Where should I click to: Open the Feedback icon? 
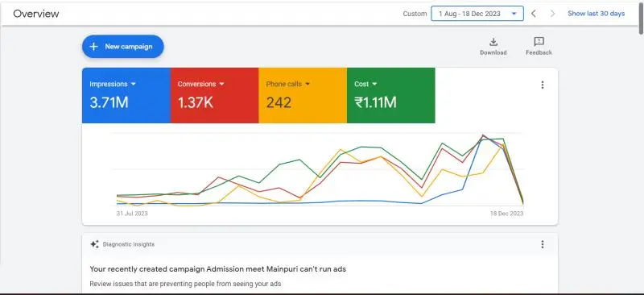(x=539, y=42)
